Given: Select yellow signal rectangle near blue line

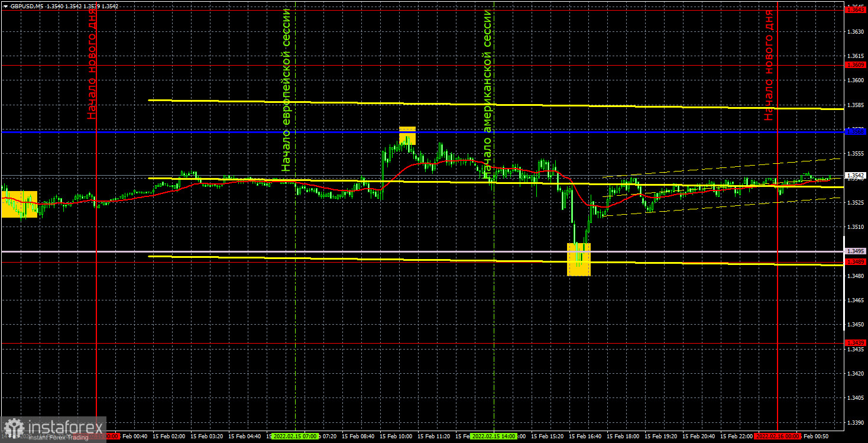Looking at the screenshot, I should 407,135.
